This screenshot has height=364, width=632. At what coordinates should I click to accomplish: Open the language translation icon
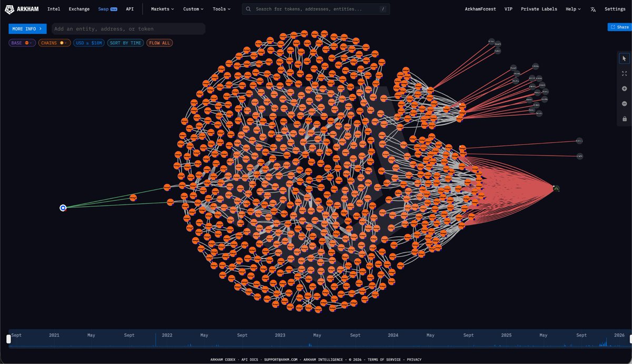tap(593, 9)
